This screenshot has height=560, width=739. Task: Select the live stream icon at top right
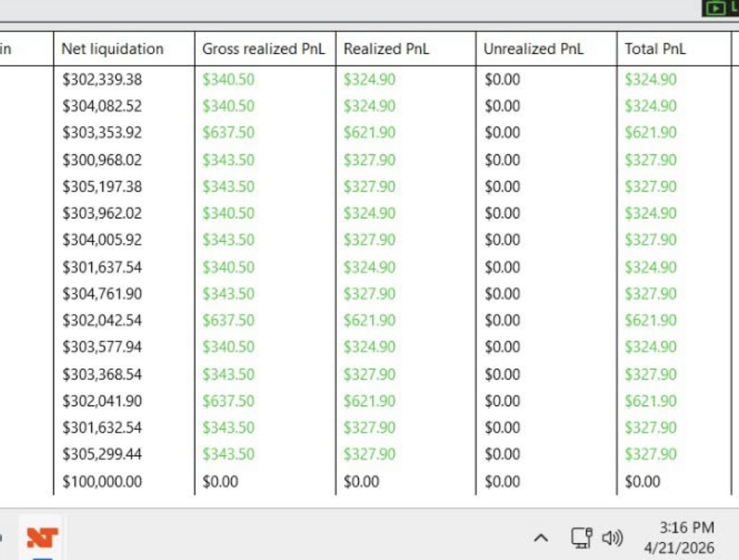(715, 8)
